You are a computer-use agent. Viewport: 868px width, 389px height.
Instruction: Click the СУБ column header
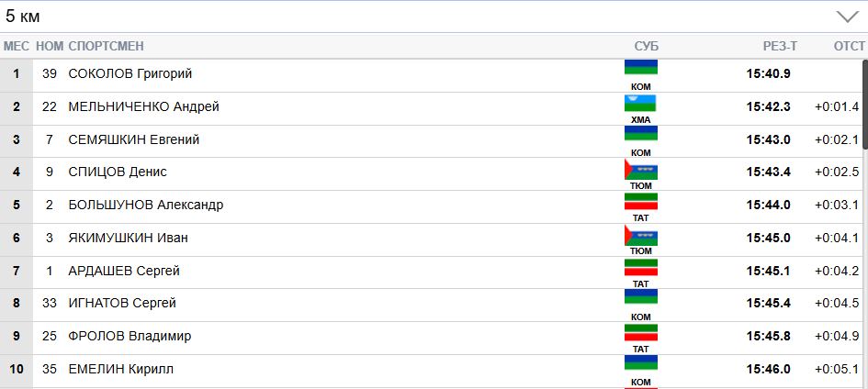coord(647,46)
